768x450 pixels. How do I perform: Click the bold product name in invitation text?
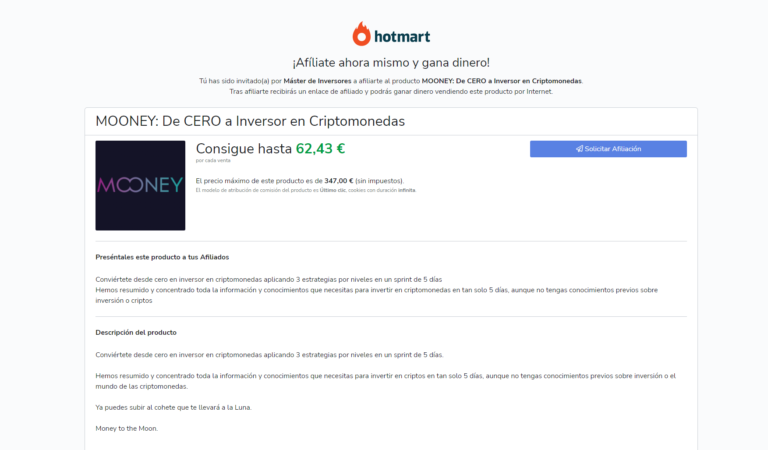point(502,81)
